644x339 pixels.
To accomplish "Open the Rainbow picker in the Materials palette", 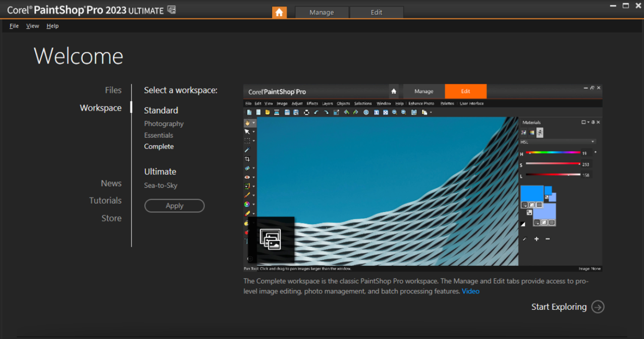I will (531, 133).
